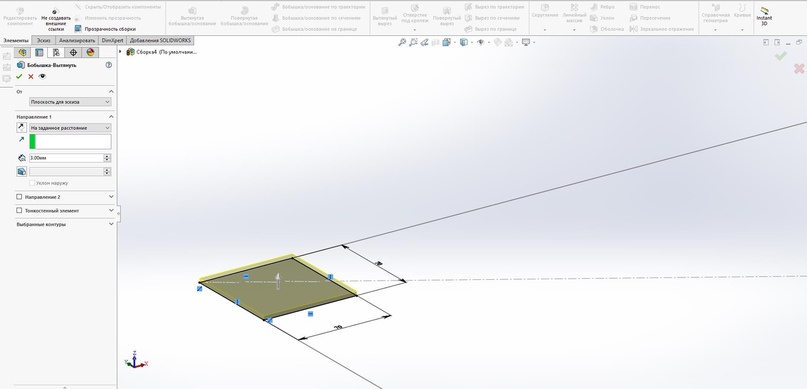Image resolution: width=807 pixels, height=389 pixels.
Task: Open Справочная геометрия dropdown arrow
Action: (x=715, y=30)
